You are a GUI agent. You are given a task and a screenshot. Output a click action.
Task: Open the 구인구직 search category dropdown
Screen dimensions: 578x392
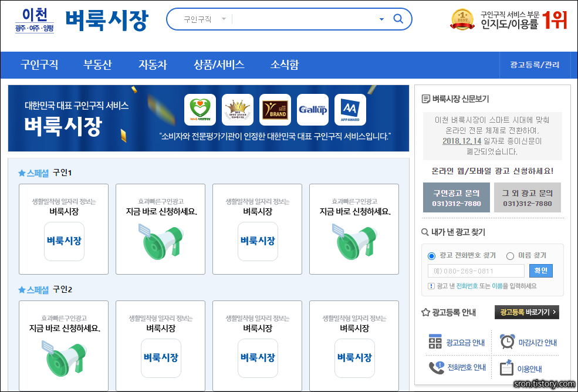click(x=205, y=19)
